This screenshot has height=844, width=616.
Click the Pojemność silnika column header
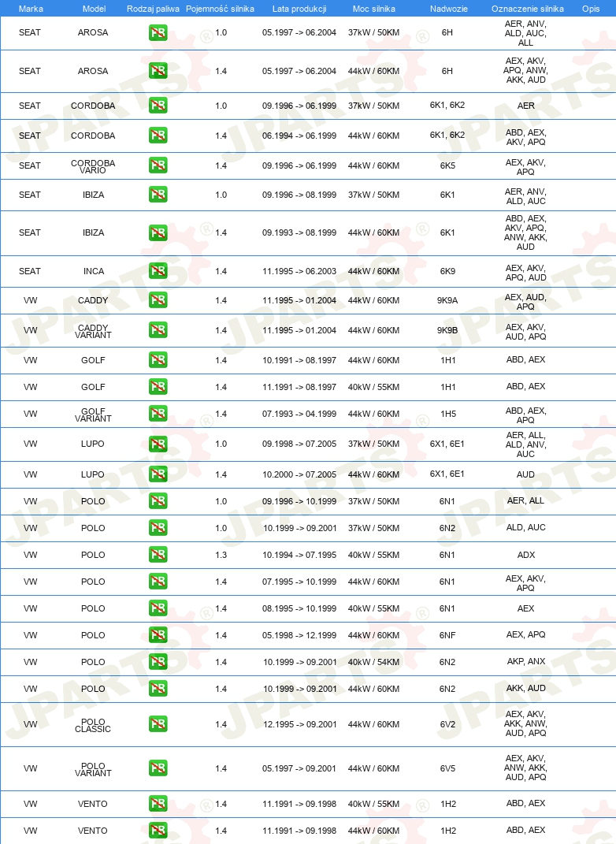pyautogui.click(x=220, y=9)
